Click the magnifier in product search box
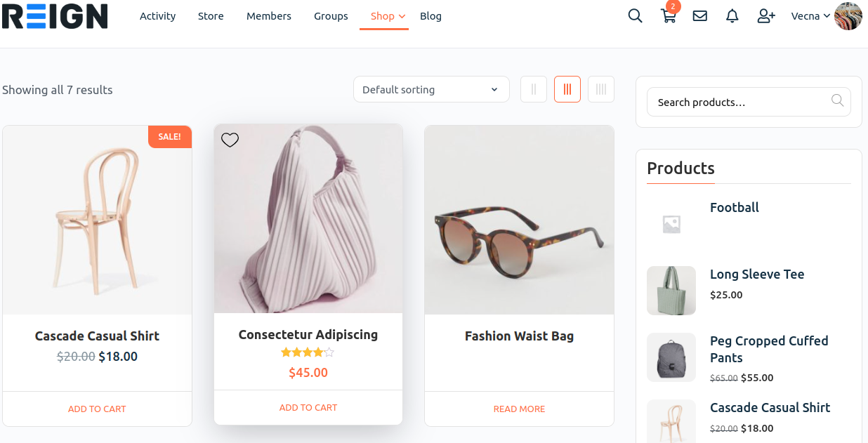The height and width of the screenshot is (443, 868). coord(837,101)
